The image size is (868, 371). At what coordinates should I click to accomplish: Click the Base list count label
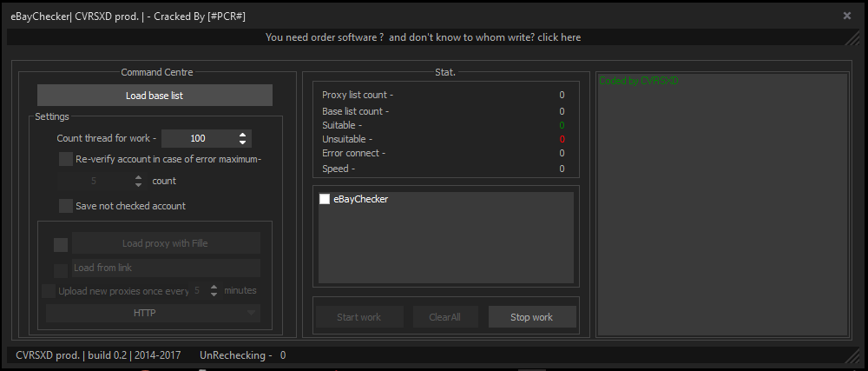[x=356, y=111]
